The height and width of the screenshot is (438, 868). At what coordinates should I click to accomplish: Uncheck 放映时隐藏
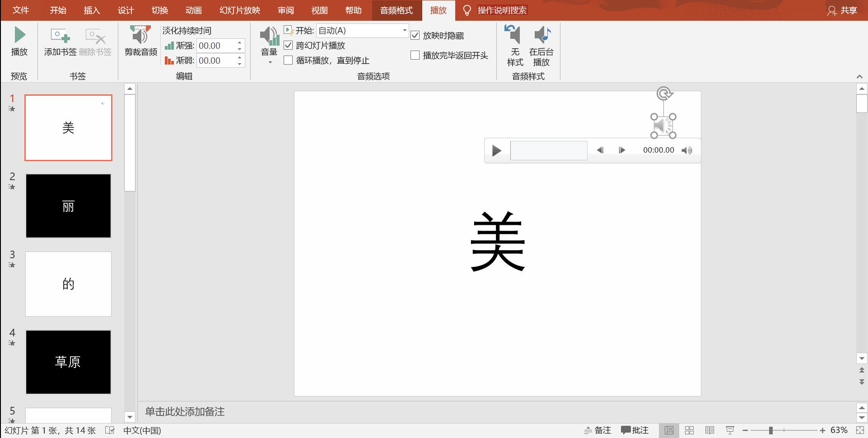(415, 35)
